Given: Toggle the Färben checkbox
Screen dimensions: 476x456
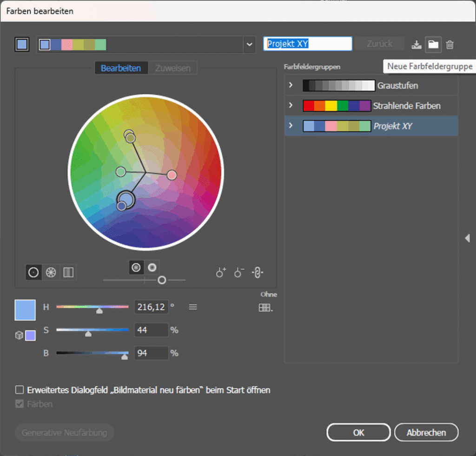Looking at the screenshot, I should [x=20, y=404].
